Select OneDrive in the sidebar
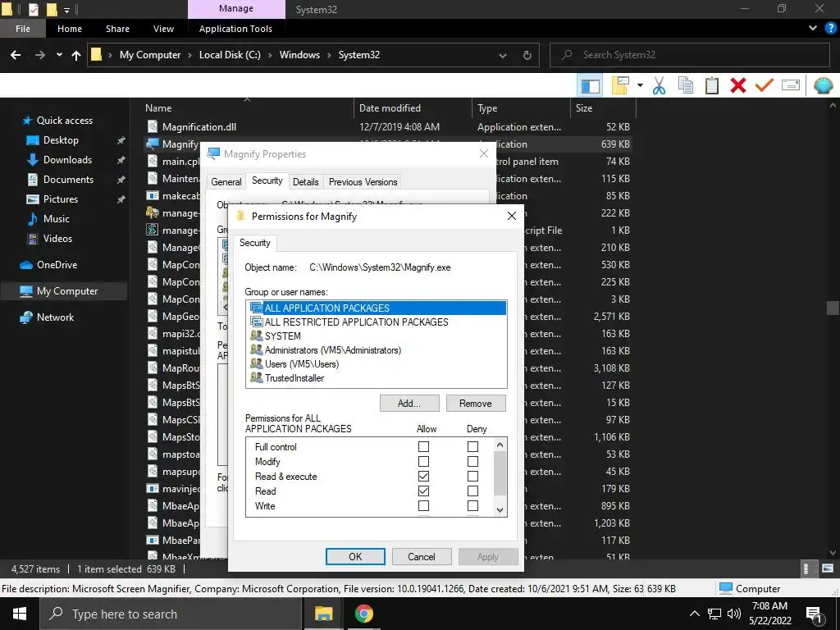This screenshot has height=630, width=840. coord(57,265)
